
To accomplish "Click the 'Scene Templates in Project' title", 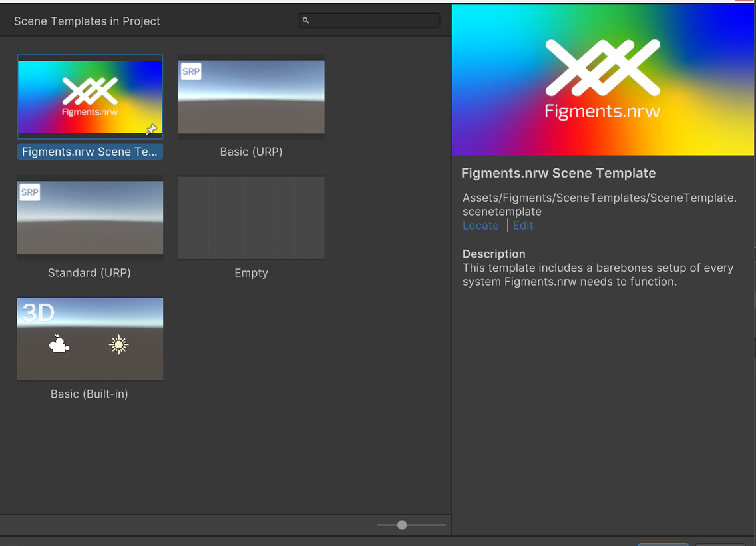I will [x=87, y=21].
